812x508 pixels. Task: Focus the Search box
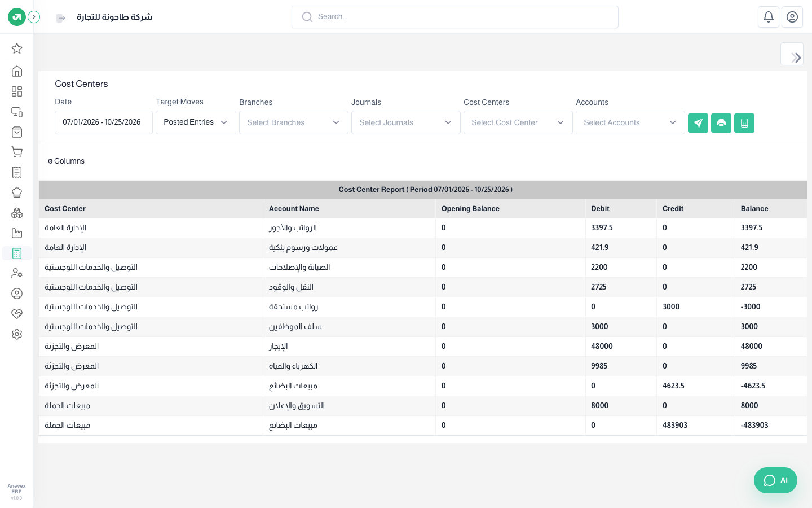pos(455,17)
